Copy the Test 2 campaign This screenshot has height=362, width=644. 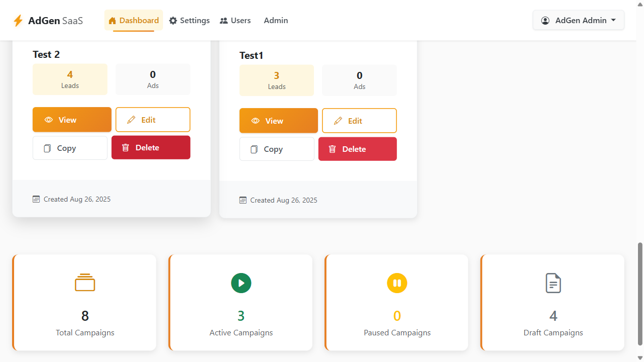[70, 148]
